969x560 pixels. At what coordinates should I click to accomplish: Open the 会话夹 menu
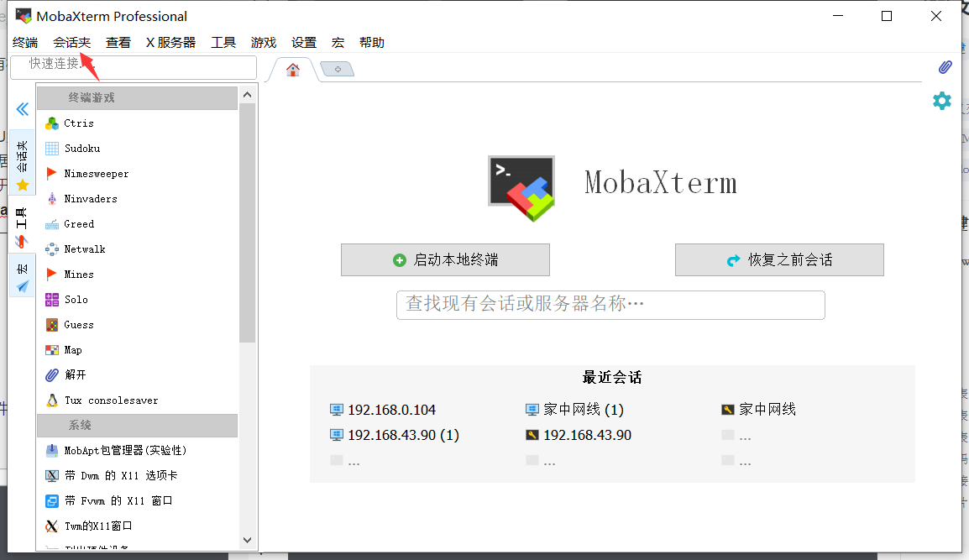pos(71,43)
